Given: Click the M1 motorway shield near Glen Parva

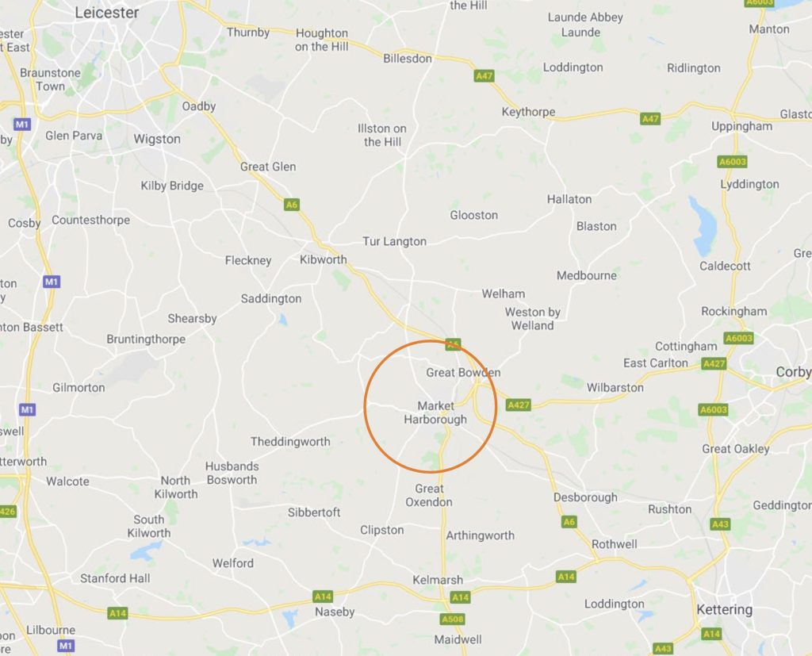Looking at the screenshot, I should click(x=21, y=125).
